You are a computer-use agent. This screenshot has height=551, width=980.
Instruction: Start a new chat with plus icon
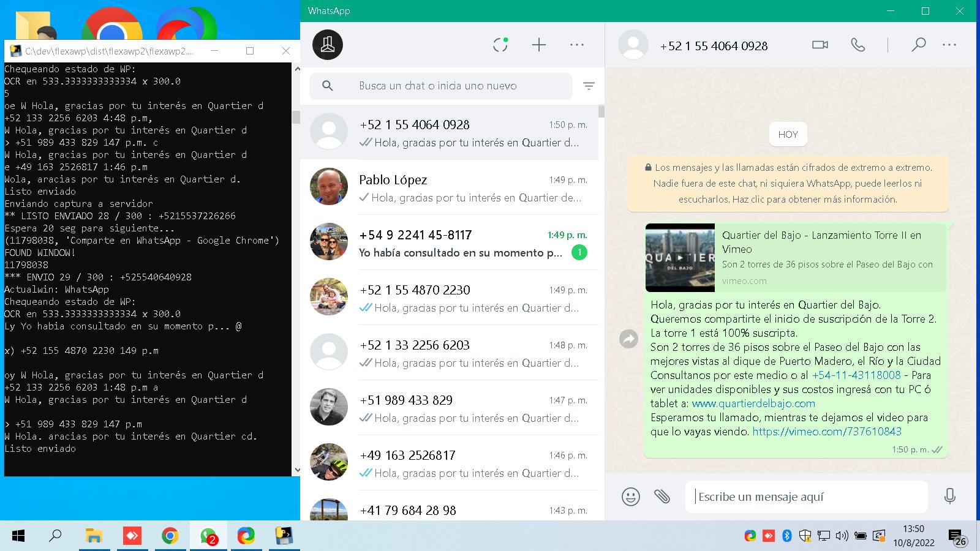coord(539,45)
